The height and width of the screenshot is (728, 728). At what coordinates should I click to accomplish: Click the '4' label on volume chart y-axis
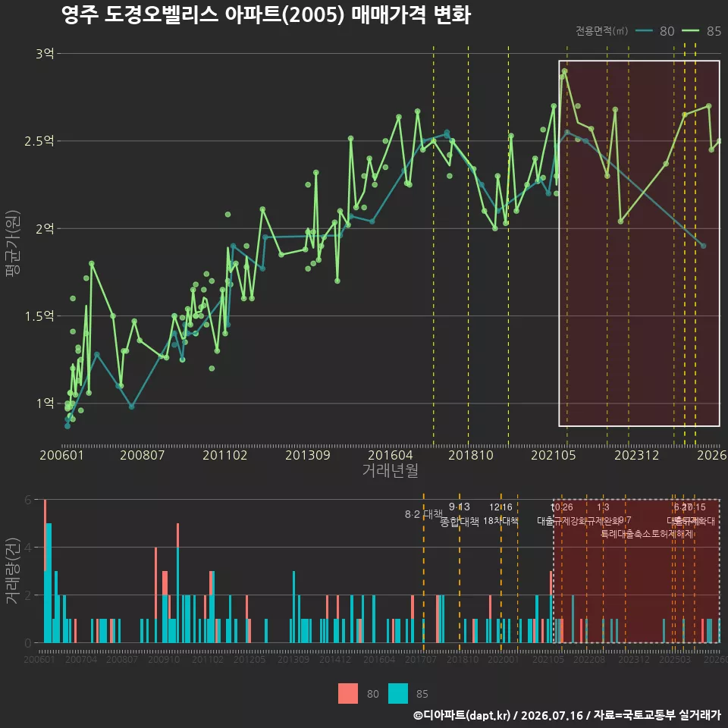click(x=28, y=548)
